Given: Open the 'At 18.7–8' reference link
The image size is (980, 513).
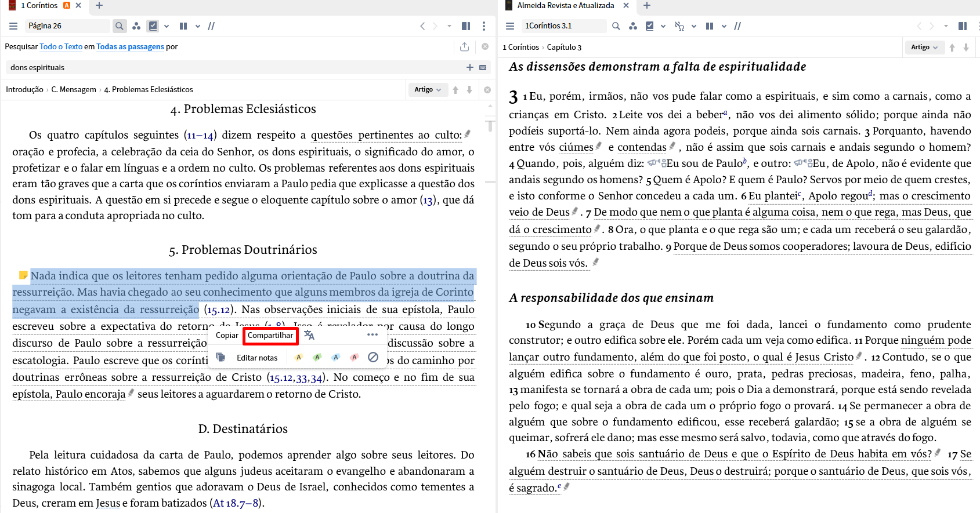Looking at the screenshot, I should click(236, 503).
